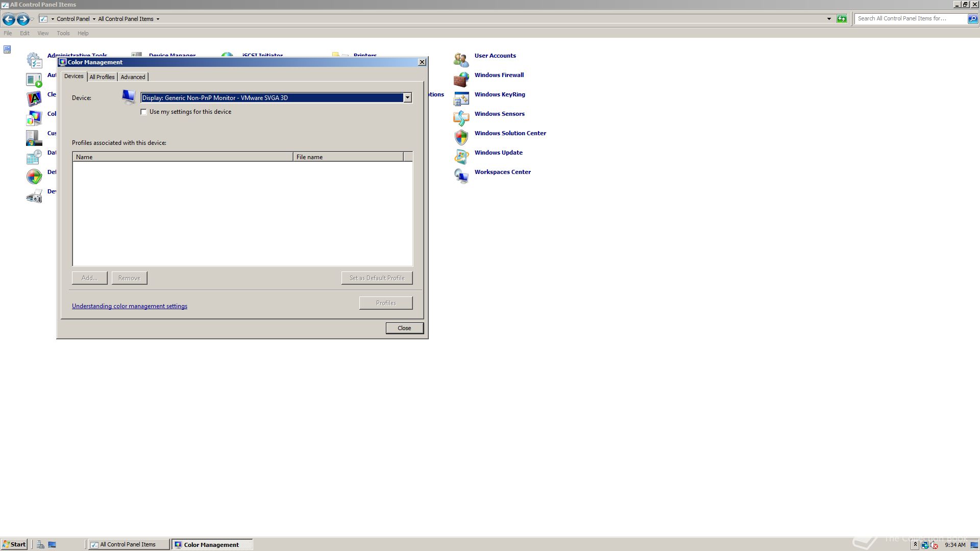Open Understanding color management settings link
The width and height of the screenshot is (980, 551).
(x=130, y=306)
